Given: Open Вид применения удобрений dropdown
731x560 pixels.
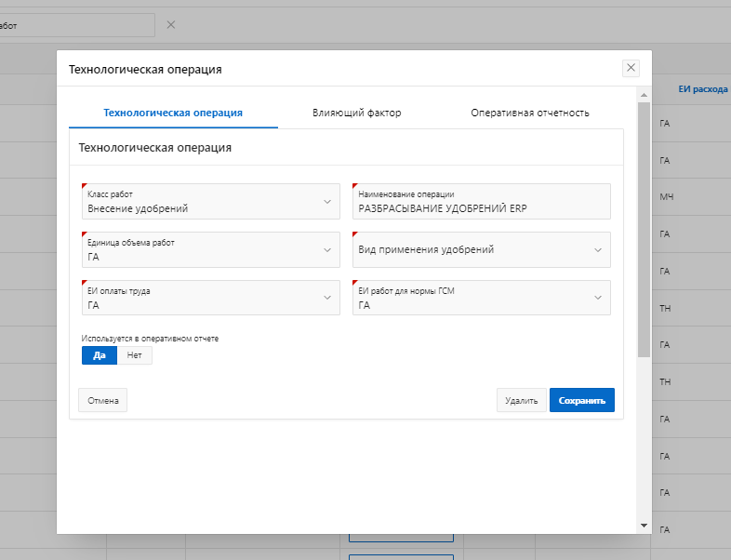Looking at the screenshot, I should click(x=597, y=249).
